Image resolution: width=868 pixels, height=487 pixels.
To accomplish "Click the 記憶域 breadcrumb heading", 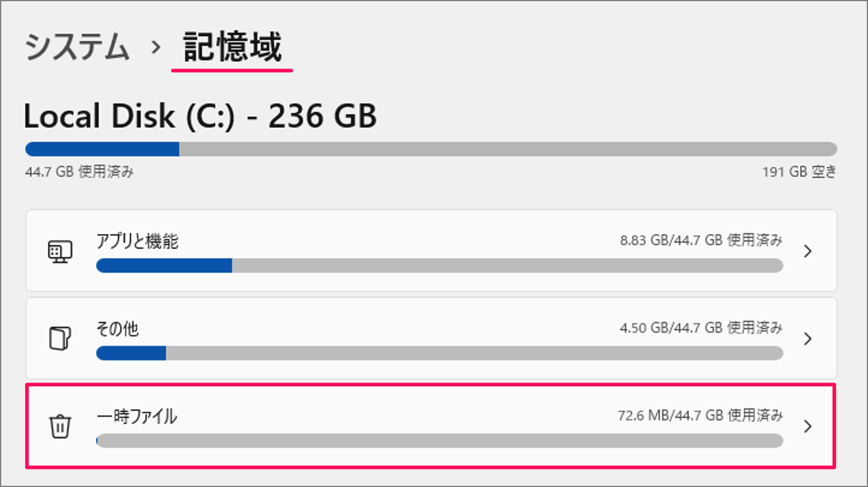I will (232, 48).
